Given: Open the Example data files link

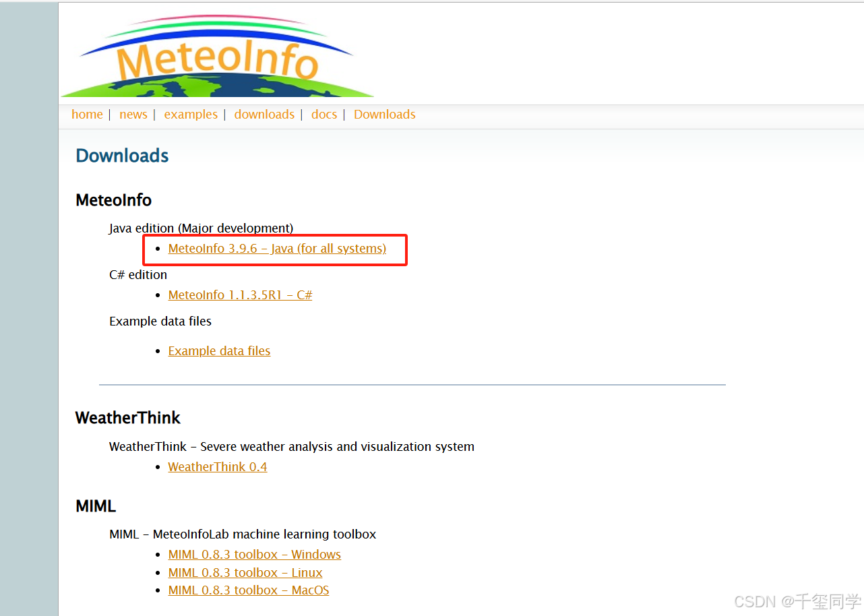Looking at the screenshot, I should (x=219, y=351).
